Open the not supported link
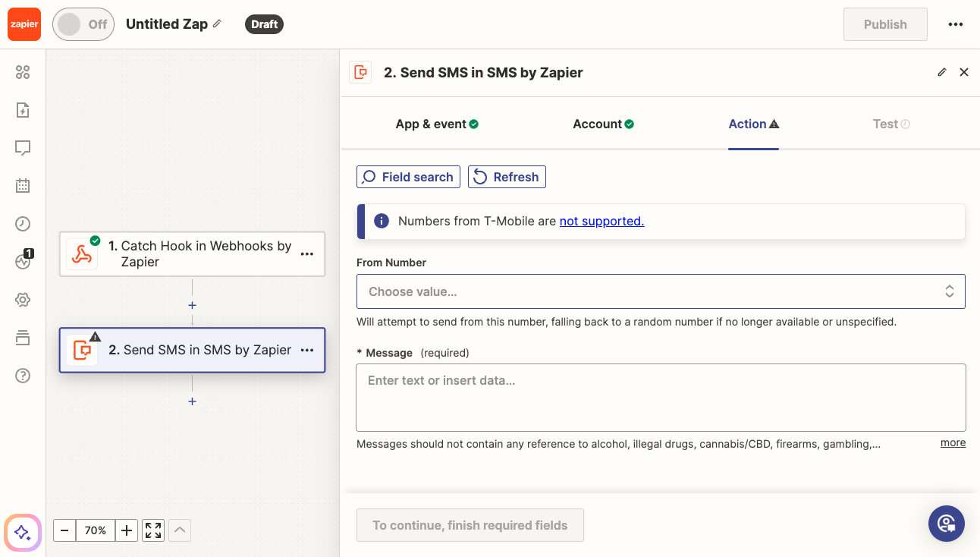 point(602,221)
